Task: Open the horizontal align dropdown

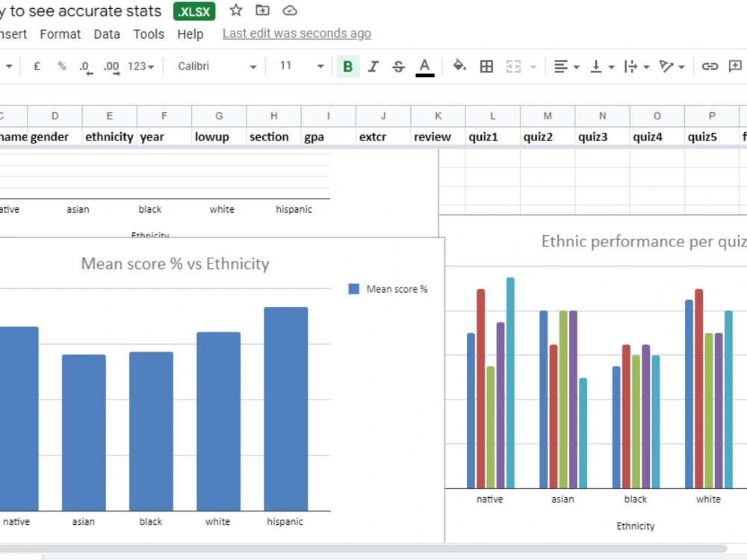Action: [x=566, y=66]
